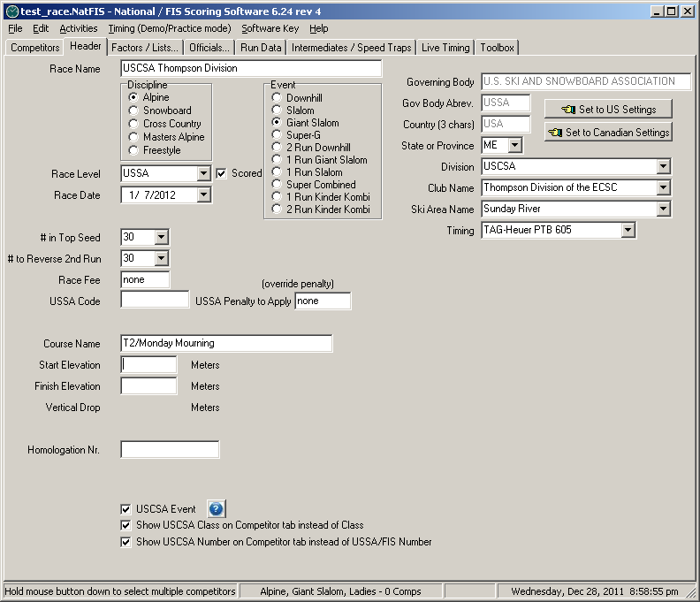Open the Officials tab
Viewport: 700px width, 602px height.
point(209,48)
